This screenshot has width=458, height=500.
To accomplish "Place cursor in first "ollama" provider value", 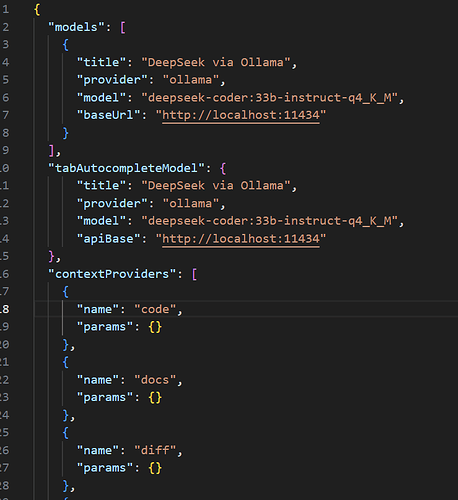I will coord(191,80).
